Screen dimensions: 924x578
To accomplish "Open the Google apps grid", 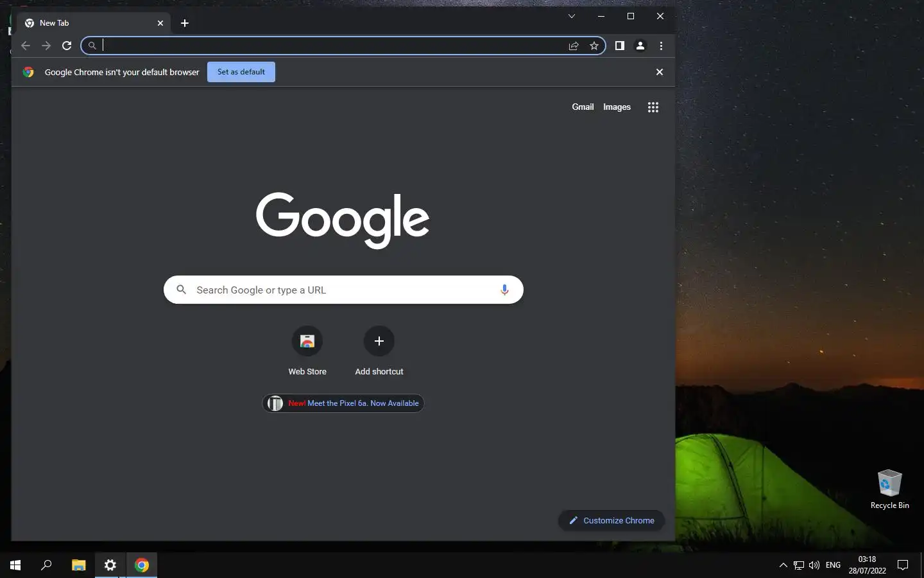I will click(653, 107).
